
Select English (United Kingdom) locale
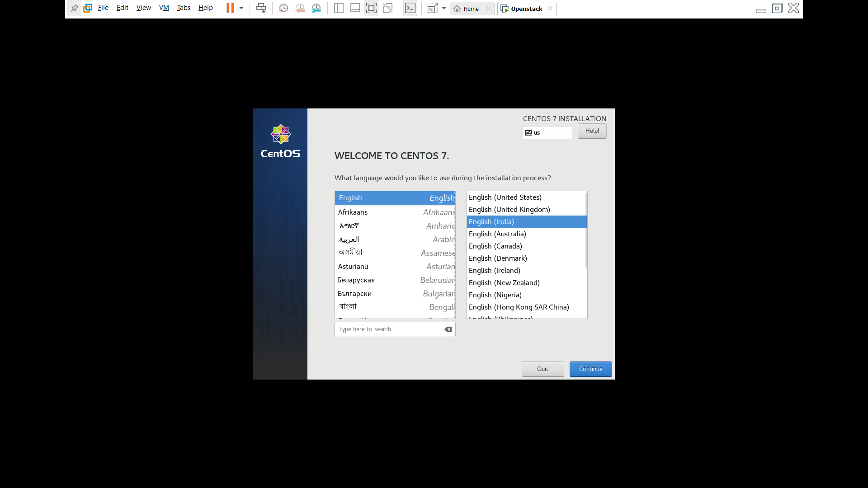point(509,209)
